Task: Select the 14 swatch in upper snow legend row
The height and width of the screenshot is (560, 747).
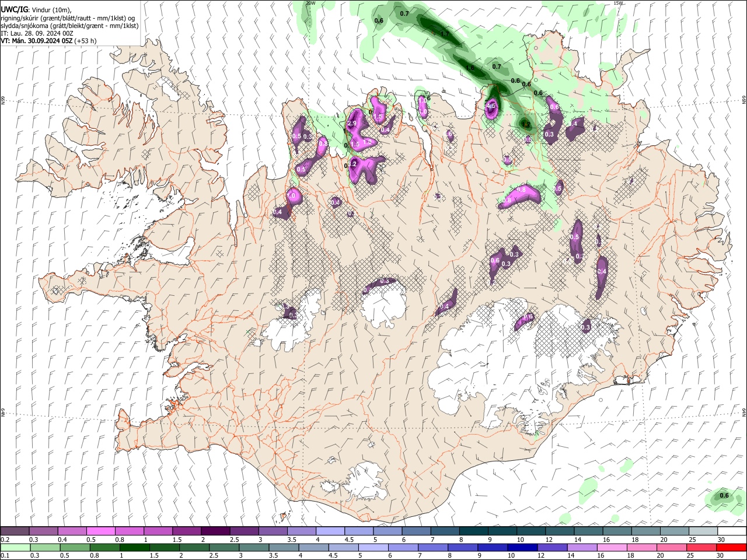Action: [588, 531]
